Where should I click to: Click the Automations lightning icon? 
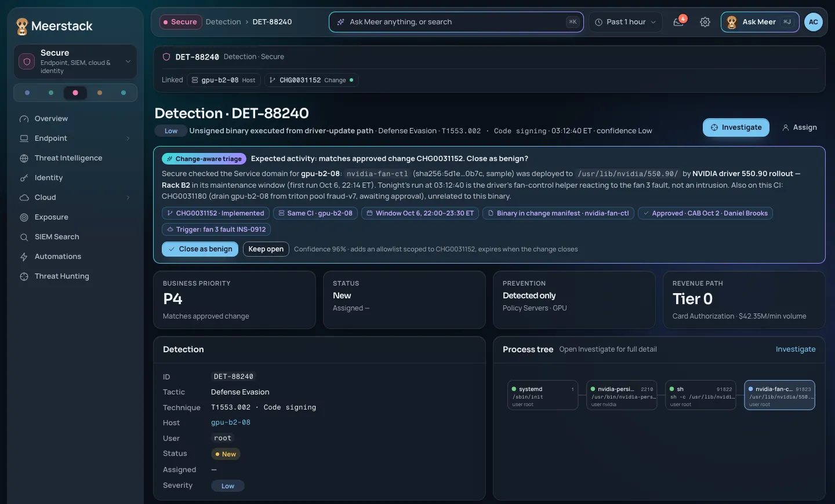coord(24,257)
